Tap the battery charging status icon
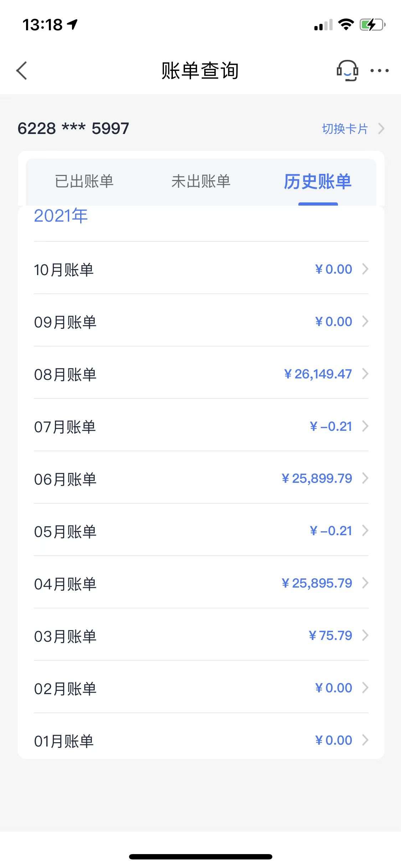401x868 pixels. [372, 25]
